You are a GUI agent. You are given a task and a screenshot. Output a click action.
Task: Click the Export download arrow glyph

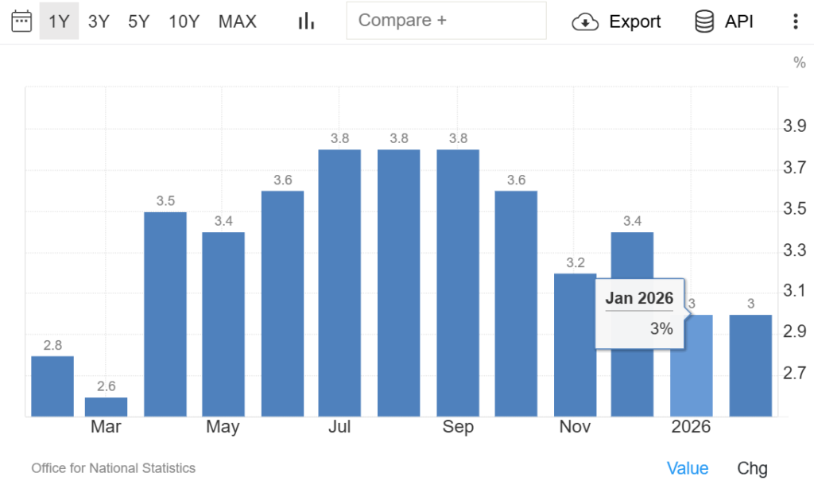click(x=584, y=22)
